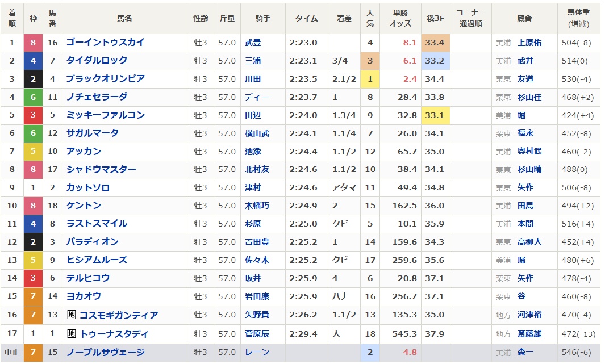Screen dimensions: 605x364
Task: Open jockey 横山武 link
Action: (257, 133)
